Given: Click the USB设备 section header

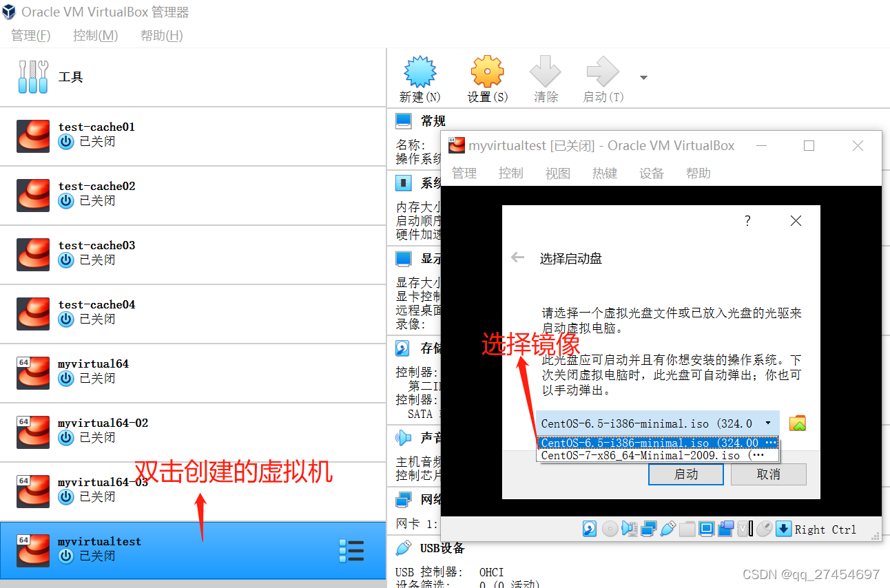Looking at the screenshot, I should tap(442, 548).
